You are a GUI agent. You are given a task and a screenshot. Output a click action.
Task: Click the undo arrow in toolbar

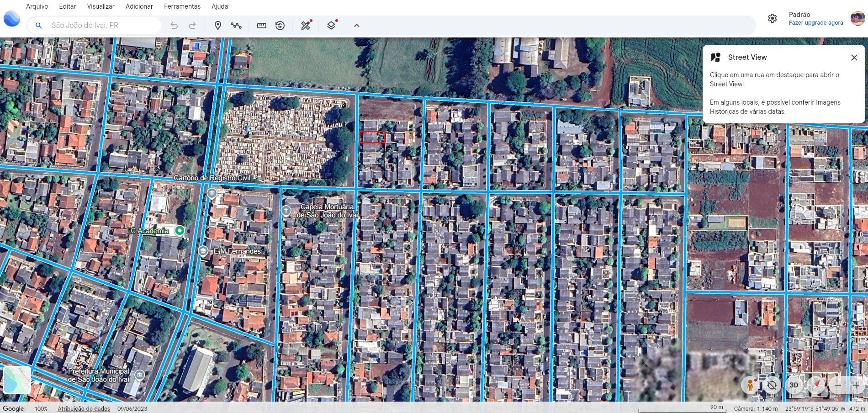coord(174,26)
